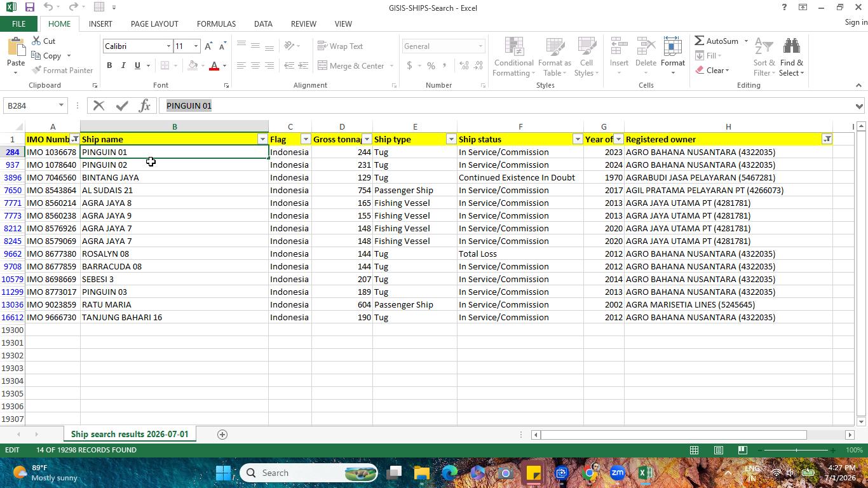Open the Ship name column filter dropdown
This screenshot has height=488, width=868.
tap(262, 139)
